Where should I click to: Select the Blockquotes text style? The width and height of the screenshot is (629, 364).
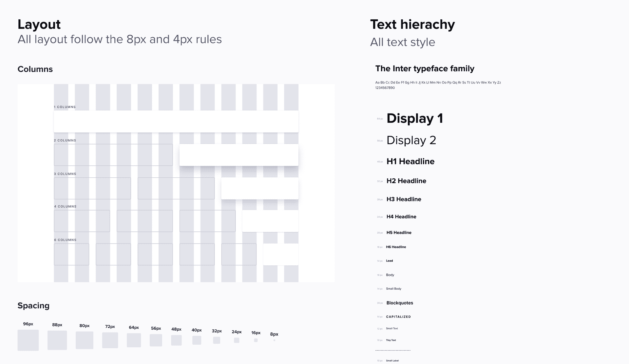click(399, 302)
